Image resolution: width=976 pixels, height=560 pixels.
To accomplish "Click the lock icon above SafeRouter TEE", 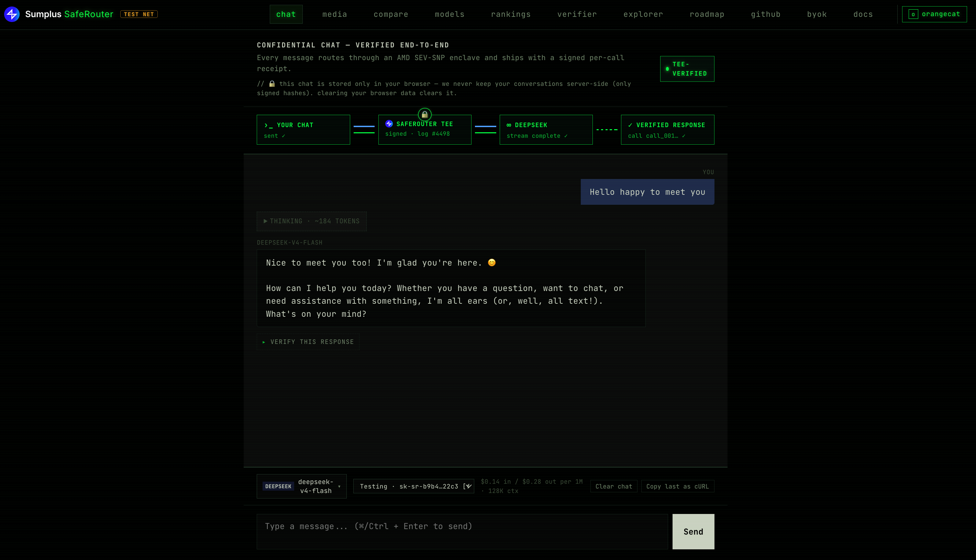I will point(425,115).
